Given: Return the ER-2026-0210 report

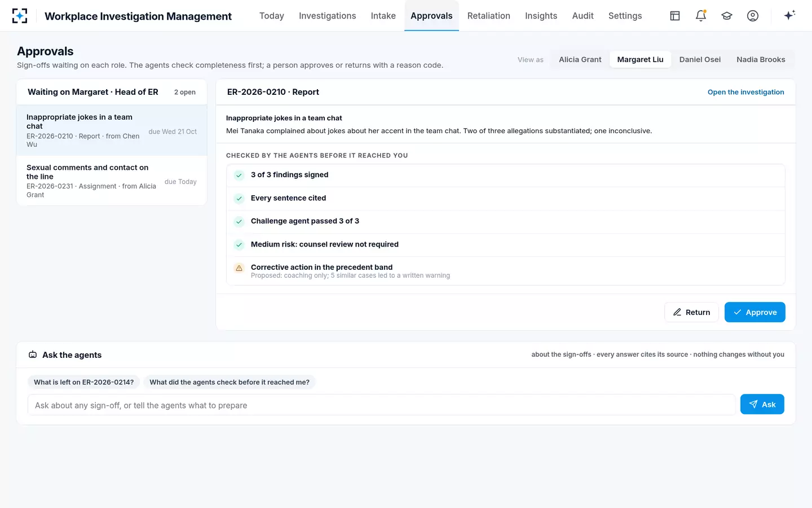Looking at the screenshot, I should pyautogui.click(x=691, y=312).
